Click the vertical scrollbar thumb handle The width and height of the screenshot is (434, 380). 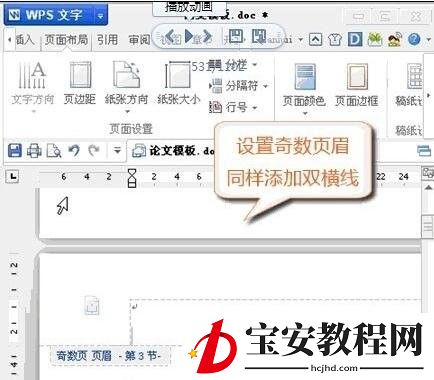click(428, 226)
